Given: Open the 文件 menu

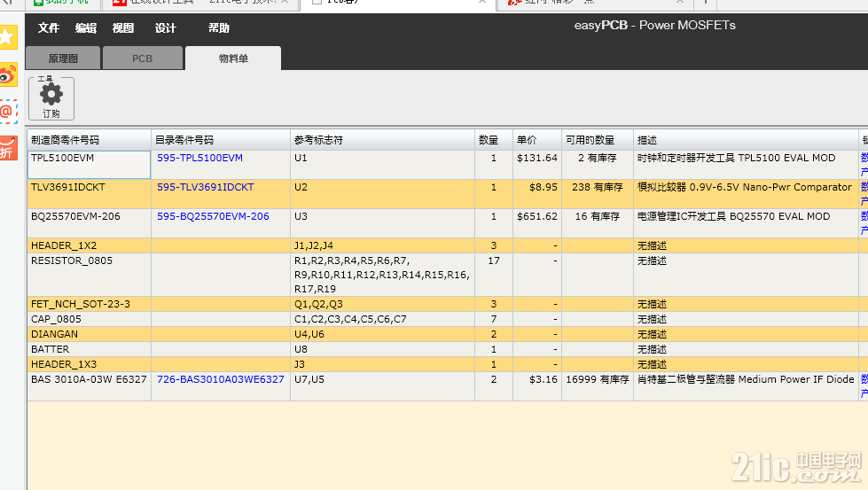Looking at the screenshot, I should 49,28.
